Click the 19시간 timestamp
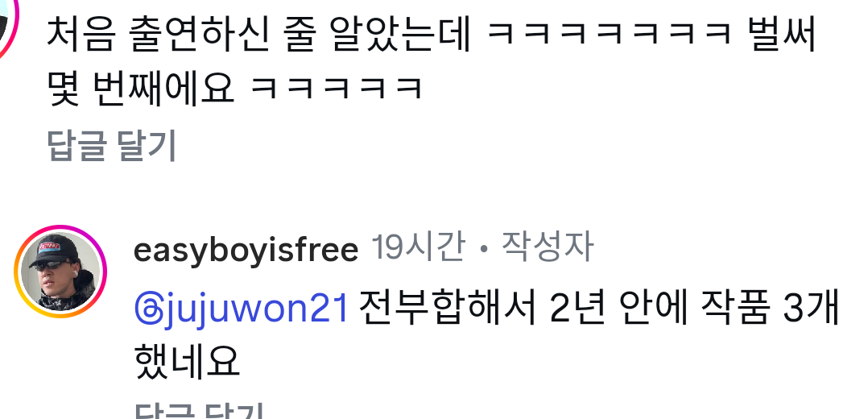Screen dimensions: 868x419 [x=418, y=247]
